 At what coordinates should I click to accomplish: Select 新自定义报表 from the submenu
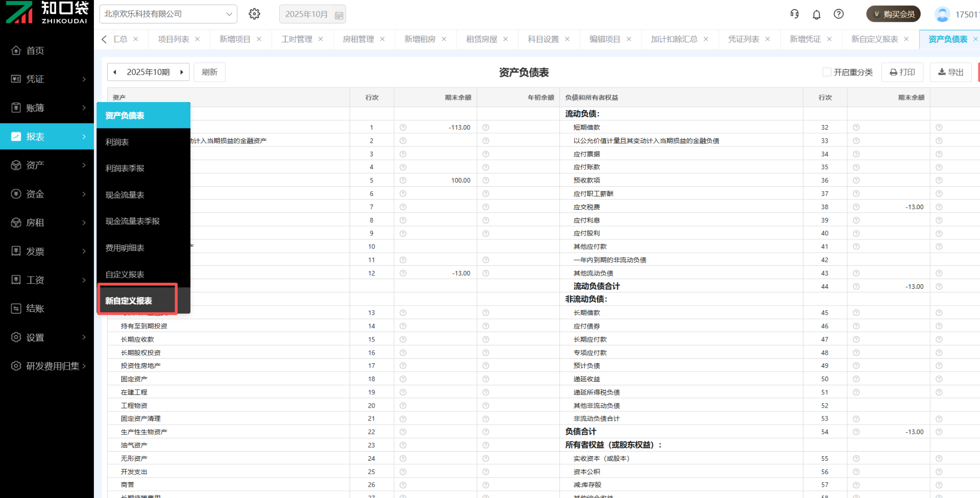coord(129,301)
